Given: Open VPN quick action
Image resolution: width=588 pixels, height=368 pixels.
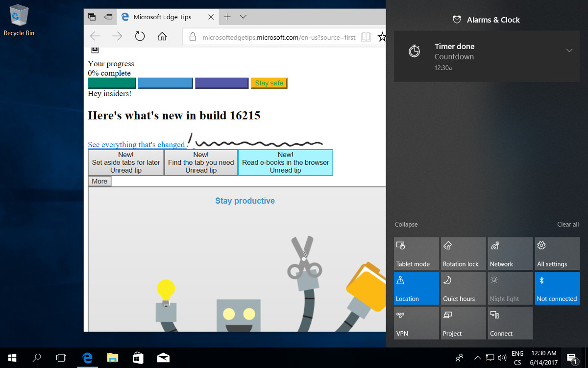Looking at the screenshot, I should 416,323.
